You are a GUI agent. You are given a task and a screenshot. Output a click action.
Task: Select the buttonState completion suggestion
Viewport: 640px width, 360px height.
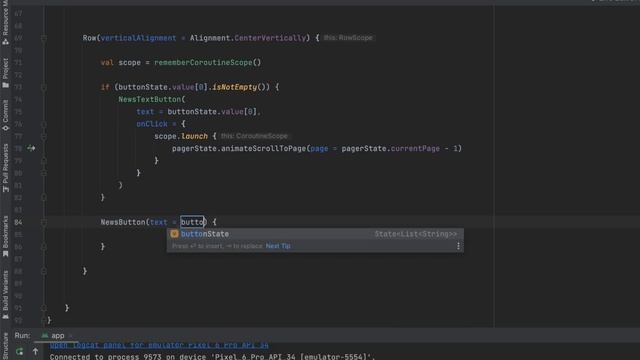(x=315, y=234)
